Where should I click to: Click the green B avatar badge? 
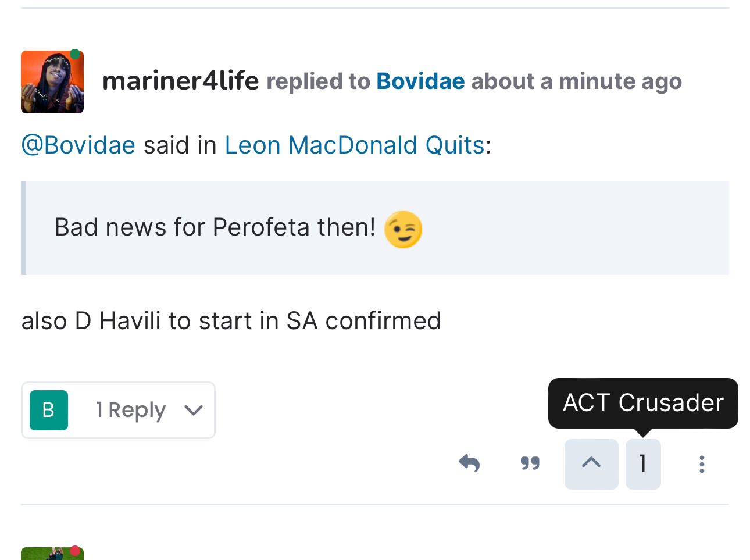(x=49, y=410)
